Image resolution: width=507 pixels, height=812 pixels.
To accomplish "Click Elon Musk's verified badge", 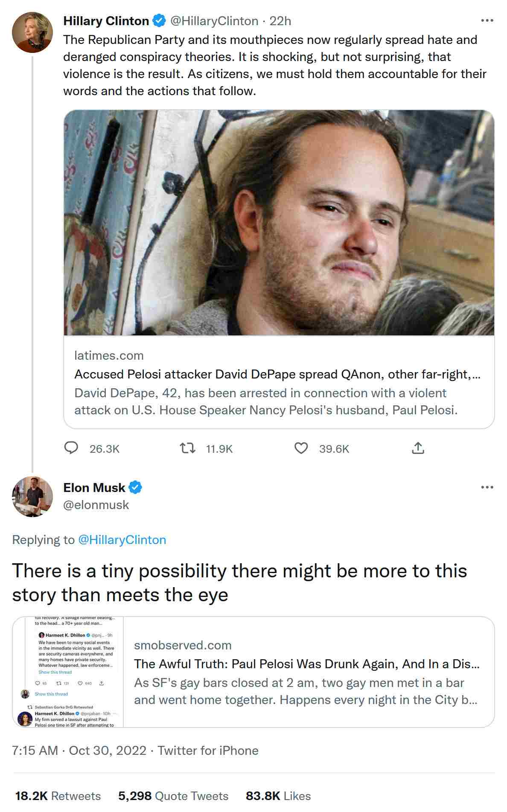I will pyautogui.click(x=135, y=487).
